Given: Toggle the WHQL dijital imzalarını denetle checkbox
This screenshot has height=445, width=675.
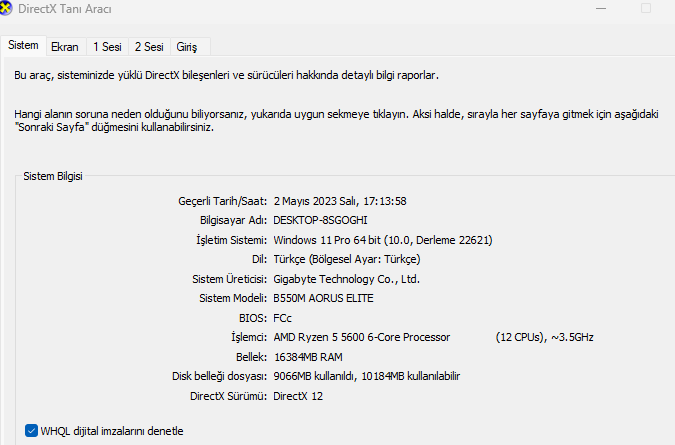Looking at the screenshot, I should click(31, 431).
